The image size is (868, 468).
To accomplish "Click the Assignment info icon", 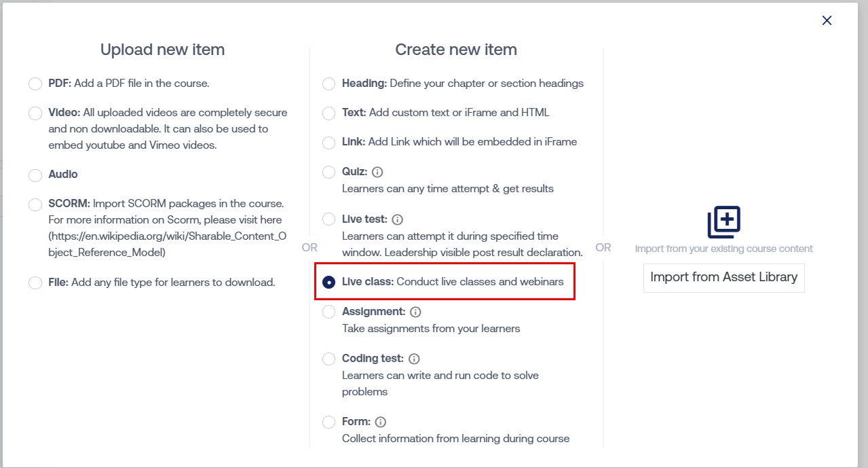I will click(415, 312).
